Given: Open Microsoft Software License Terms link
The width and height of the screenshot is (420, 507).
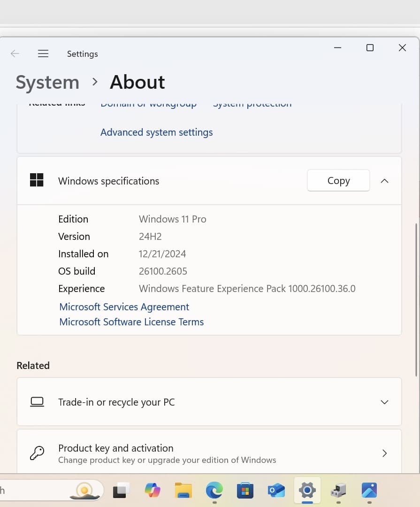Looking at the screenshot, I should [131, 322].
